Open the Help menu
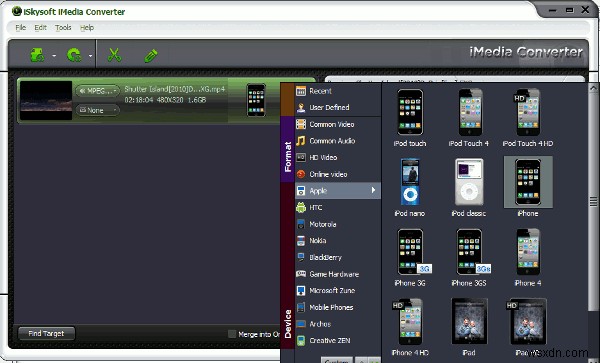Image resolution: width=600 pixels, height=363 pixels. tap(87, 28)
